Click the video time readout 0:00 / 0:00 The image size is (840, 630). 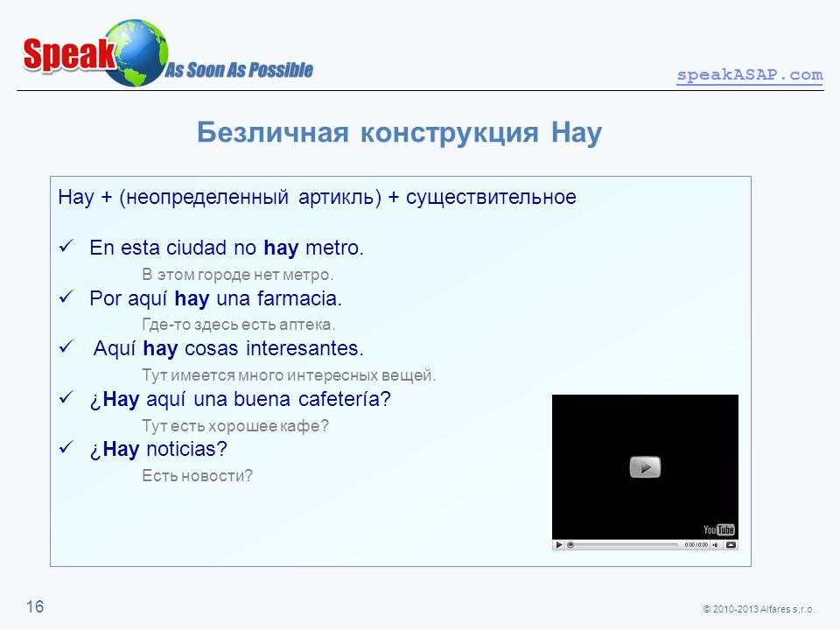(x=696, y=545)
